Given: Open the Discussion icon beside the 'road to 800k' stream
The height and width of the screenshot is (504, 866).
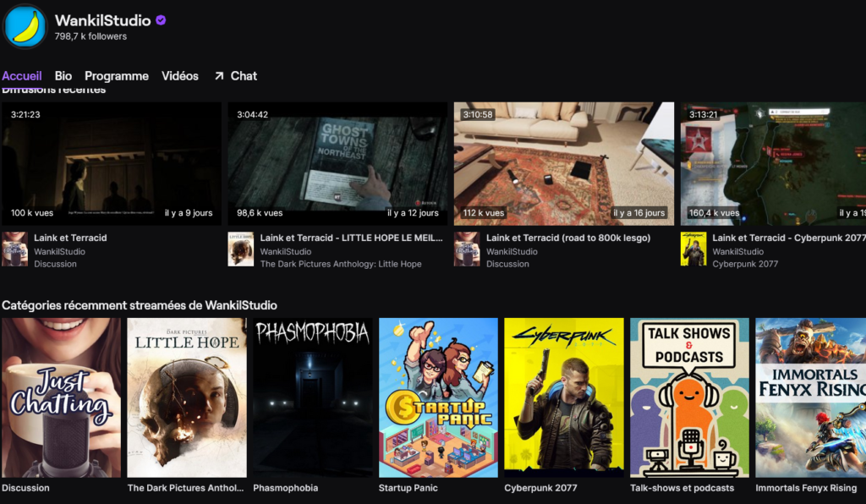Looking at the screenshot, I should 467,249.
